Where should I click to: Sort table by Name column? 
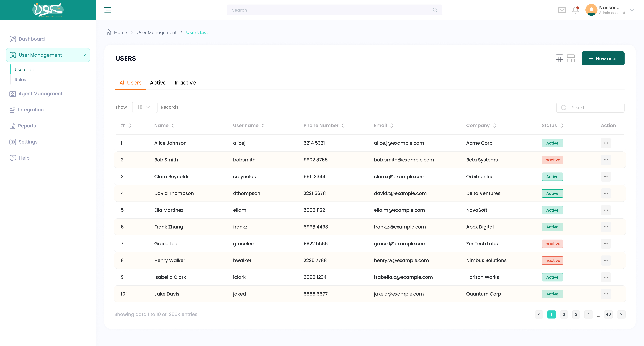[x=173, y=126]
